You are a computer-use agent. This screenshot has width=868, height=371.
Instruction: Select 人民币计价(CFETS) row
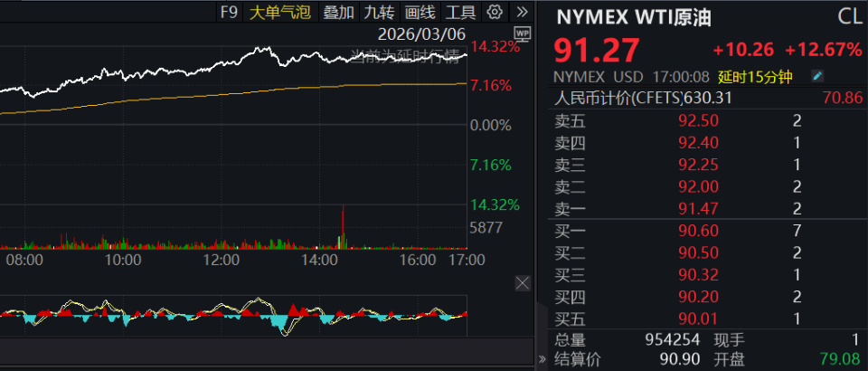(x=709, y=98)
